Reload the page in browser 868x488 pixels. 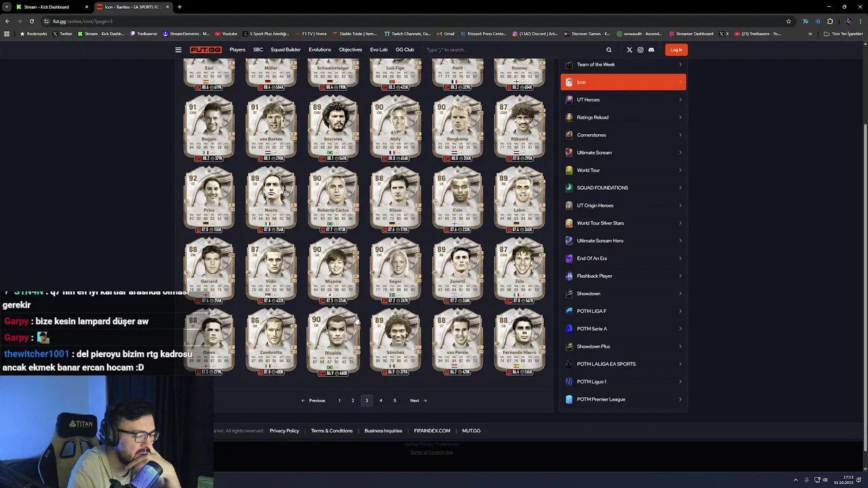point(31,21)
